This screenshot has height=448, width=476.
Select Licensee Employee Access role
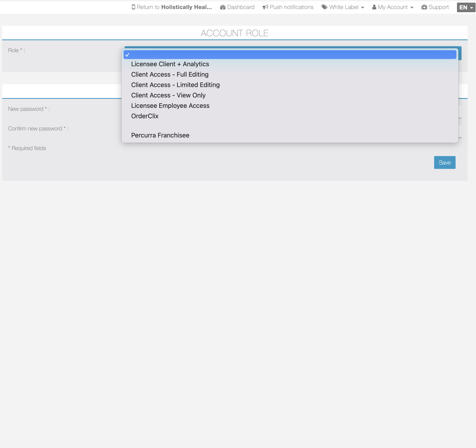[x=170, y=106]
